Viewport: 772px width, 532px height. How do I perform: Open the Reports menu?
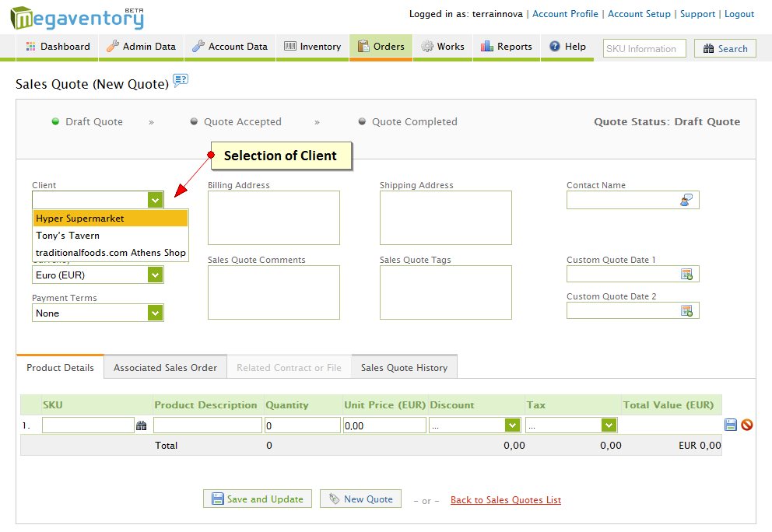507,47
